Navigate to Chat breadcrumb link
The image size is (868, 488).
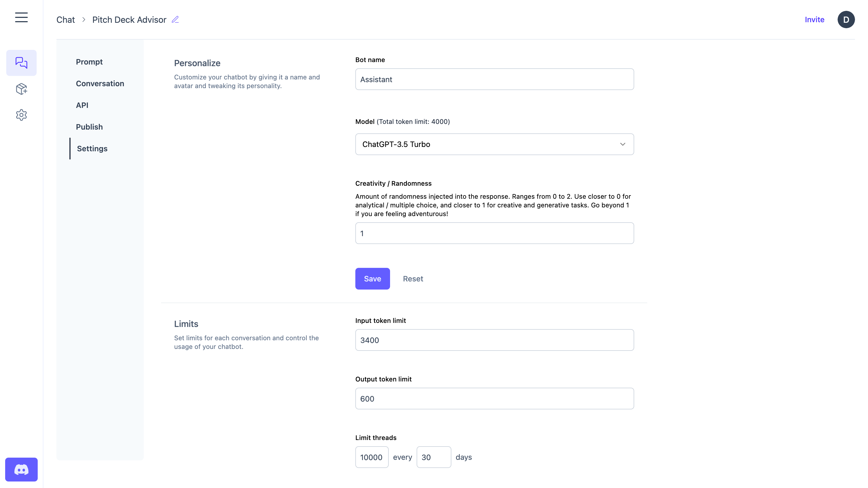[x=65, y=20]
